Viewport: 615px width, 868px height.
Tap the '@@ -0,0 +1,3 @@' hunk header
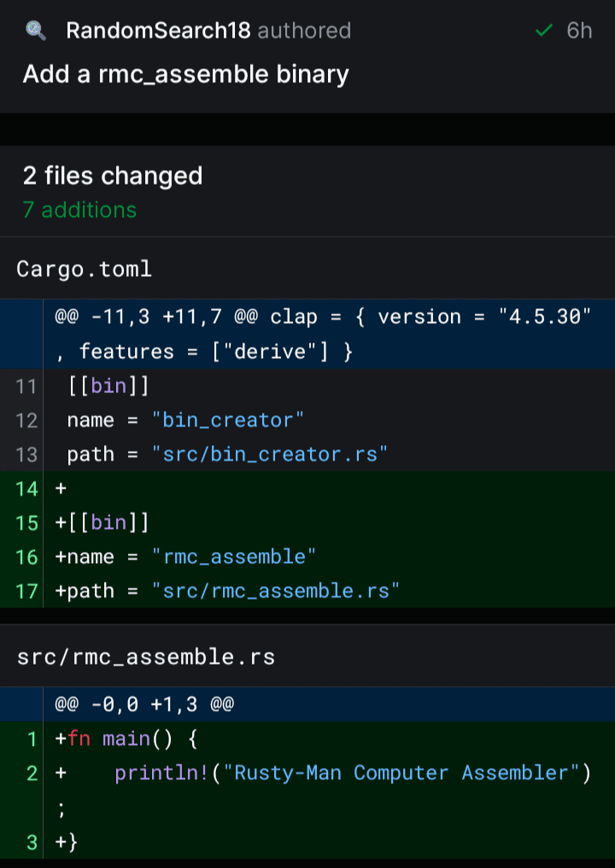[144, 705]
